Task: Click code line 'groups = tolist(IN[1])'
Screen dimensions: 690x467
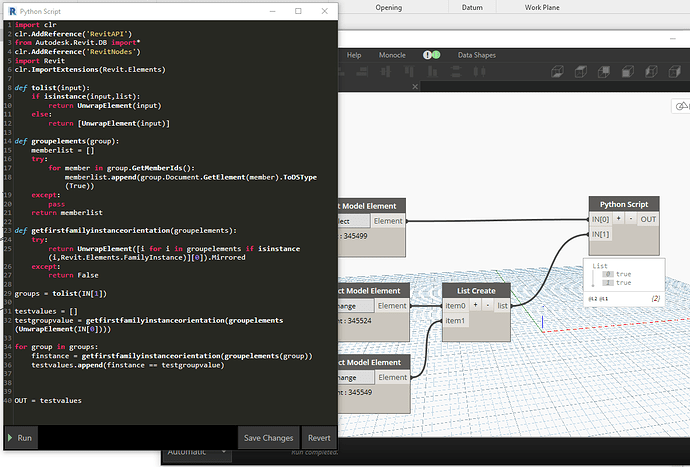Action: pyautogui.click(x=61, y=293)
